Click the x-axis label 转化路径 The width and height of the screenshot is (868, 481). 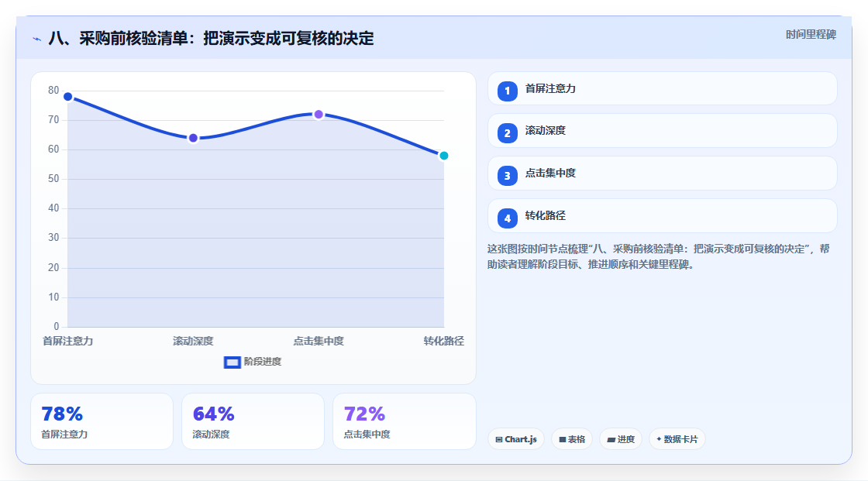pos(443,342)
